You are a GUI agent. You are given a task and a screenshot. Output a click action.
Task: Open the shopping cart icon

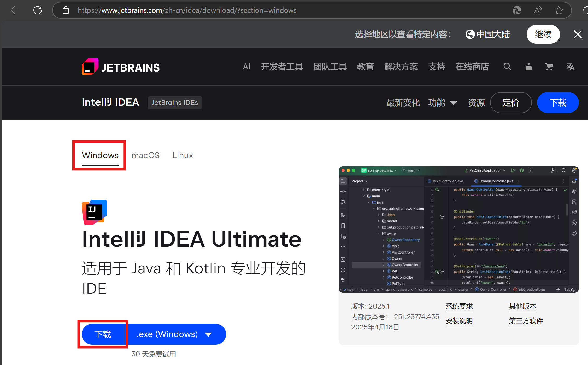click(x=549, y=67)
